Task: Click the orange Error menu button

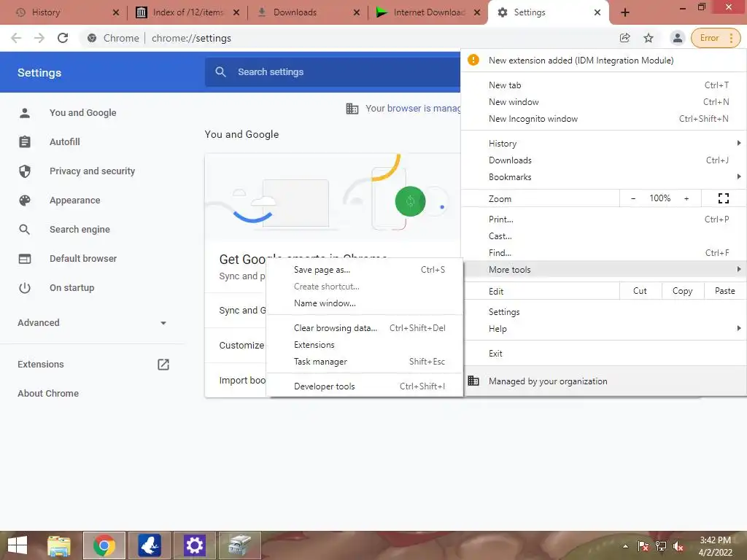Action: click(x=716, y=38)
